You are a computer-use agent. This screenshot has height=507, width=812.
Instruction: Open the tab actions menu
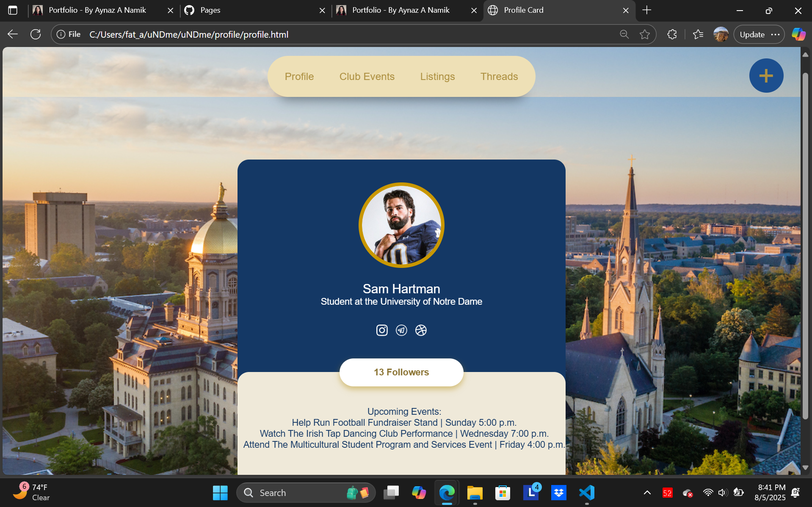pos(13,10)
